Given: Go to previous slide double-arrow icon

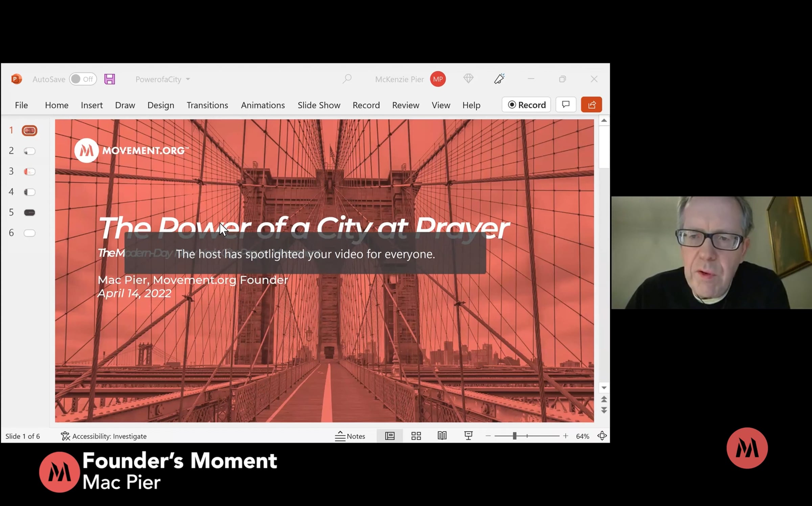Looking at the screenshot, I should (604, 399).
